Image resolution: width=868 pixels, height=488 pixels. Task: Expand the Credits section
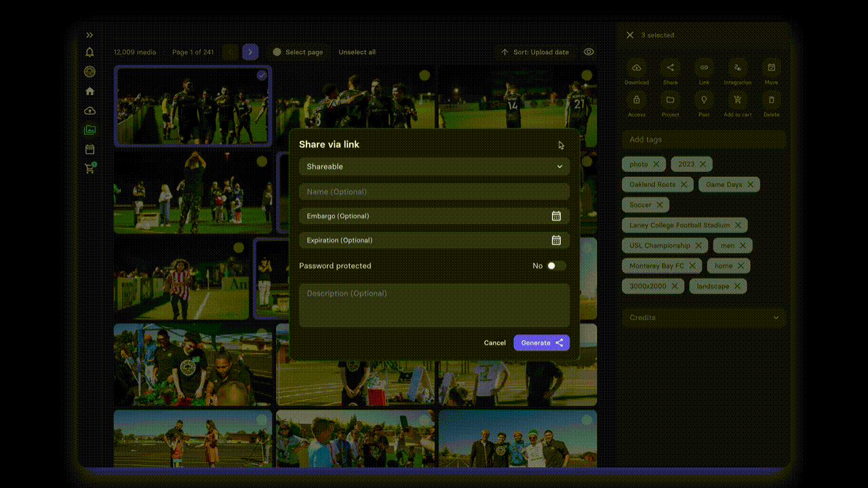point(704,317)
